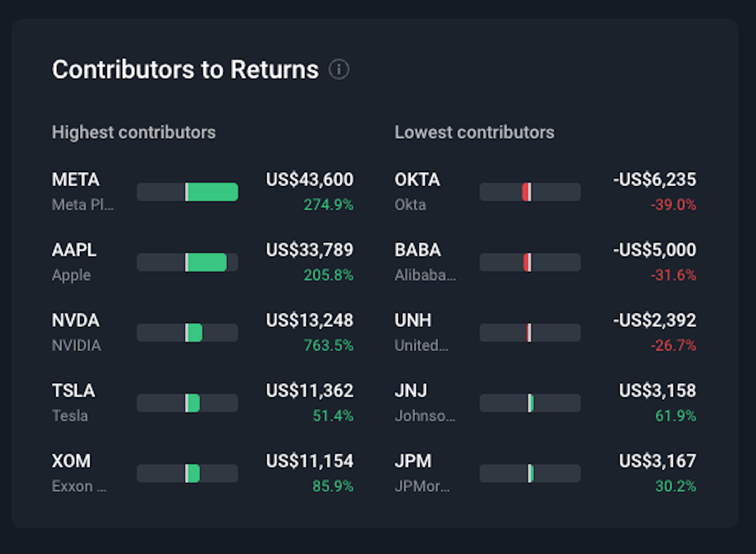Click the US$3,158 value
Image resolution: width=756 pixels, height=554 pixels.
[658, 391]
